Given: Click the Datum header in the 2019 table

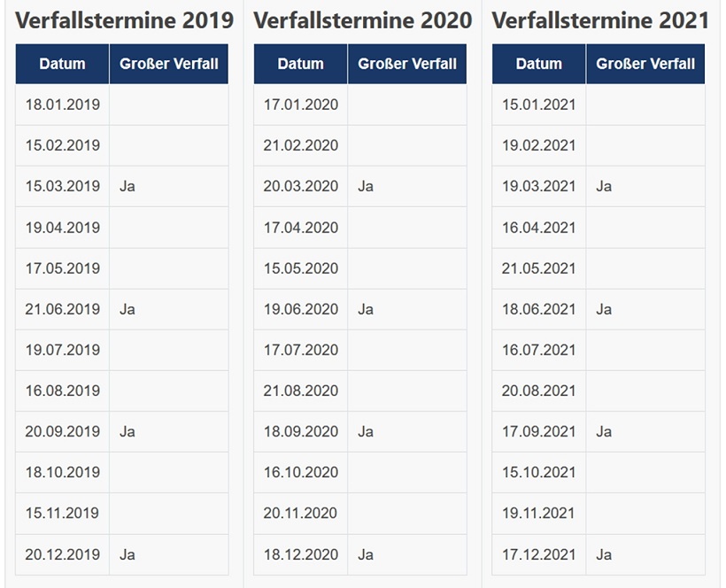Looking at the screenshot, I should coord(62,64).
